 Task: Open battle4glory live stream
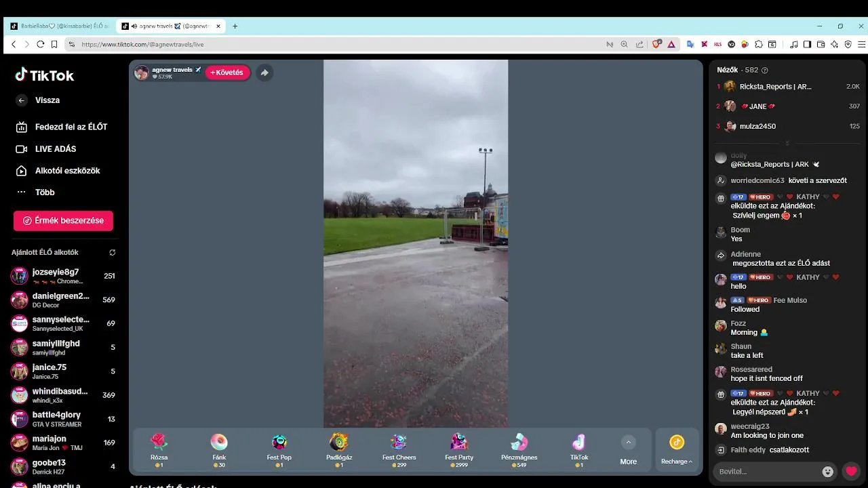pyautogui.click(x=65, y=419)
